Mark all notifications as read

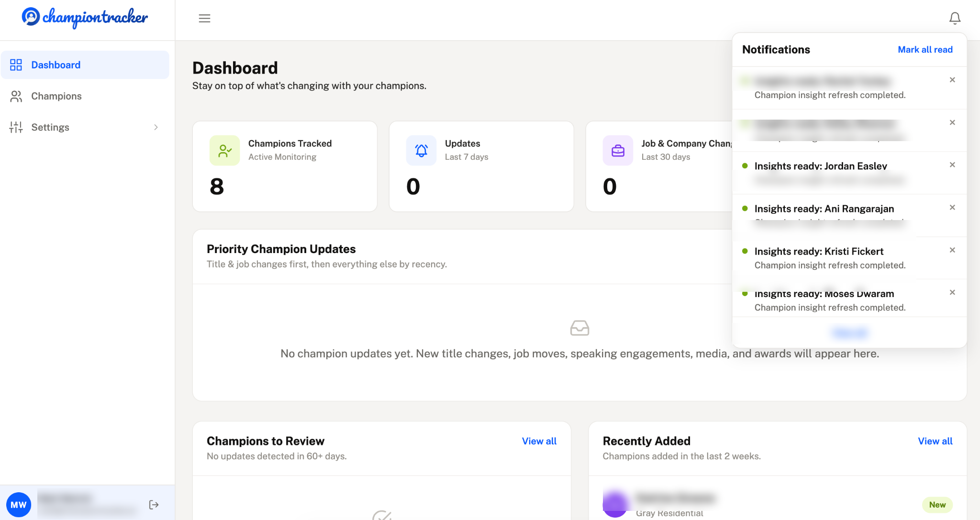point(925,49)
